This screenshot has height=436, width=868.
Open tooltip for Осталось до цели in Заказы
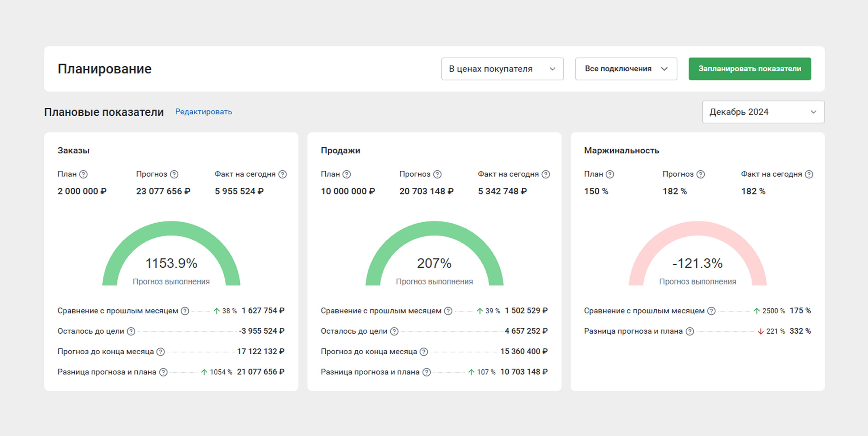(131, 331)
